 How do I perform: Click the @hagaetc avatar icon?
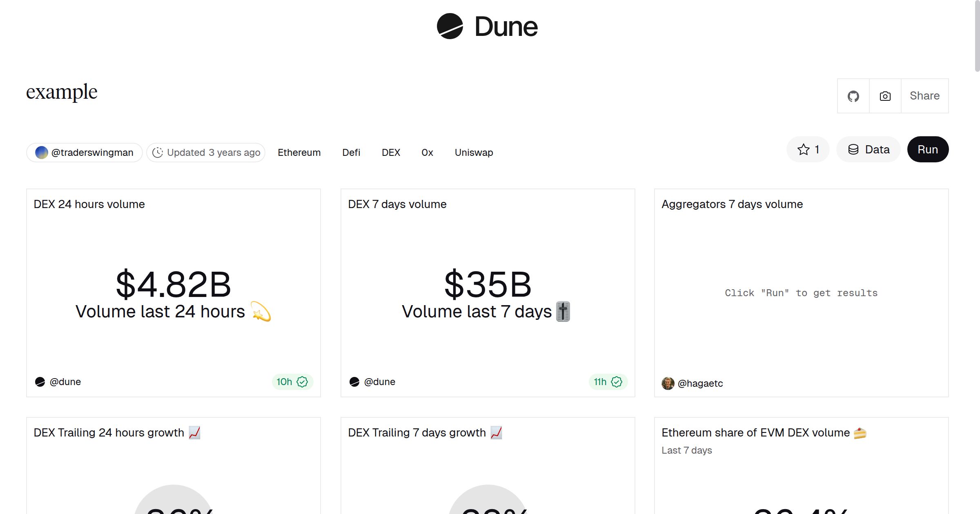coord(668,383)
